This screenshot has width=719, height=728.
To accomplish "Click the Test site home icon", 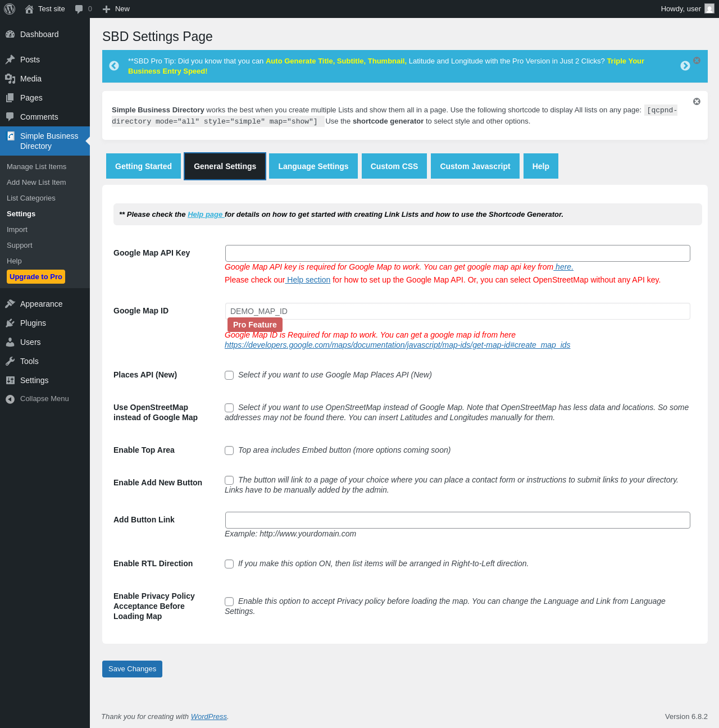I will coord(29,9).
